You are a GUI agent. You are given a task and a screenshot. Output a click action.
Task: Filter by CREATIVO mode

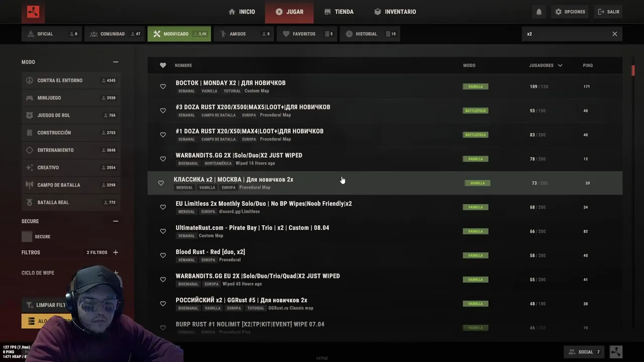70,167
